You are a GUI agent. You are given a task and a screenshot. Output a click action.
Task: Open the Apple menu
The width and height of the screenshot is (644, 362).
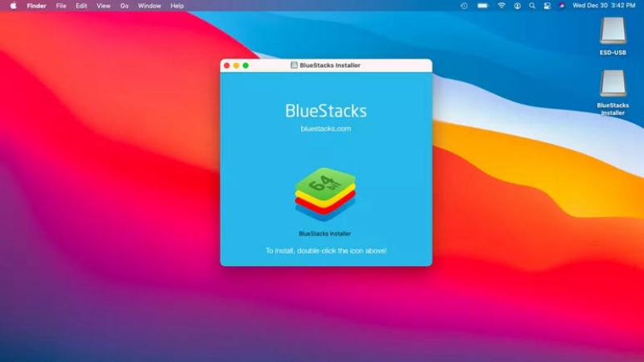tap(13, 6)
